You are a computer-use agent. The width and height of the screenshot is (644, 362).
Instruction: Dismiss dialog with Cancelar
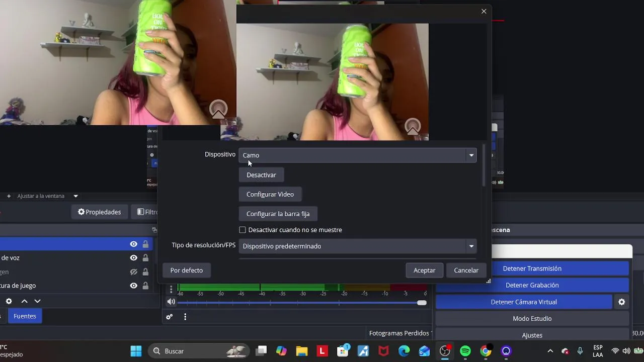coord(466,270)
